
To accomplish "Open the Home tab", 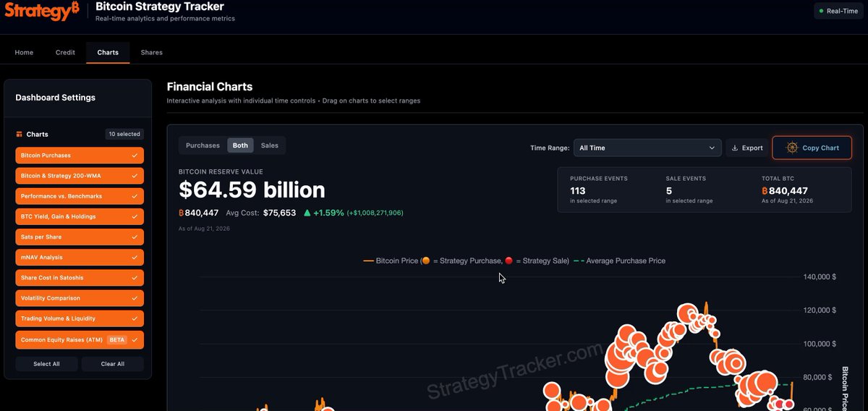I will pos(24,52).
